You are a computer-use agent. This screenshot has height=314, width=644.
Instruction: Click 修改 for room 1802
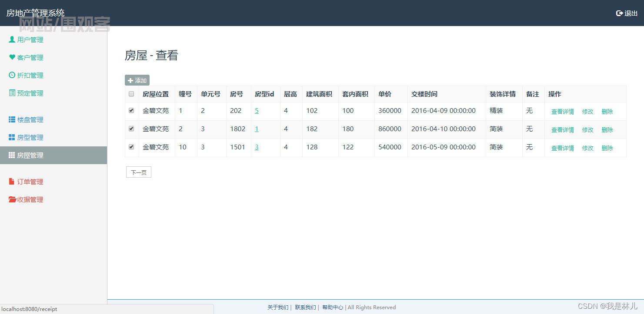(587, 129)
